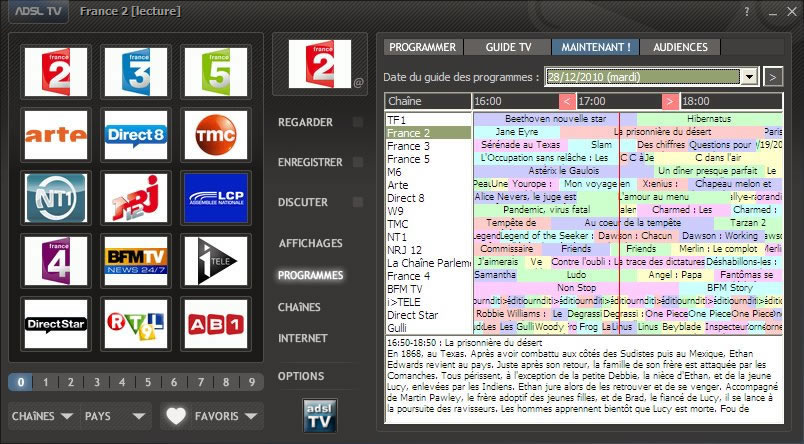Select the France 2 channel logo
Viewport: 804px width, 444px height.
click(56, 72)
